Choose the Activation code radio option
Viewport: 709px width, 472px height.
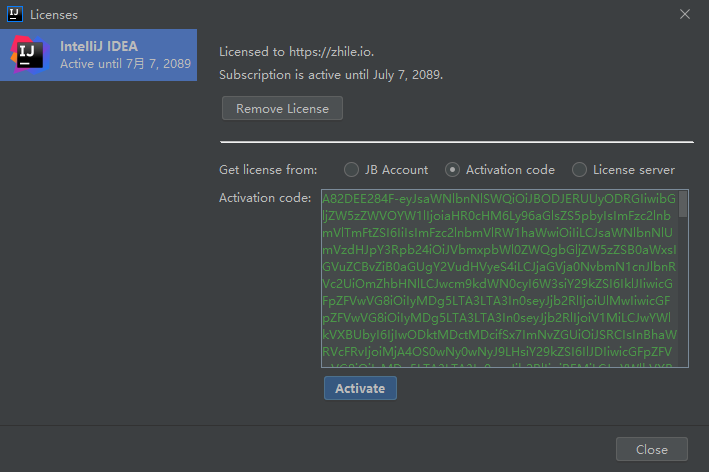[x=453, y=170]
